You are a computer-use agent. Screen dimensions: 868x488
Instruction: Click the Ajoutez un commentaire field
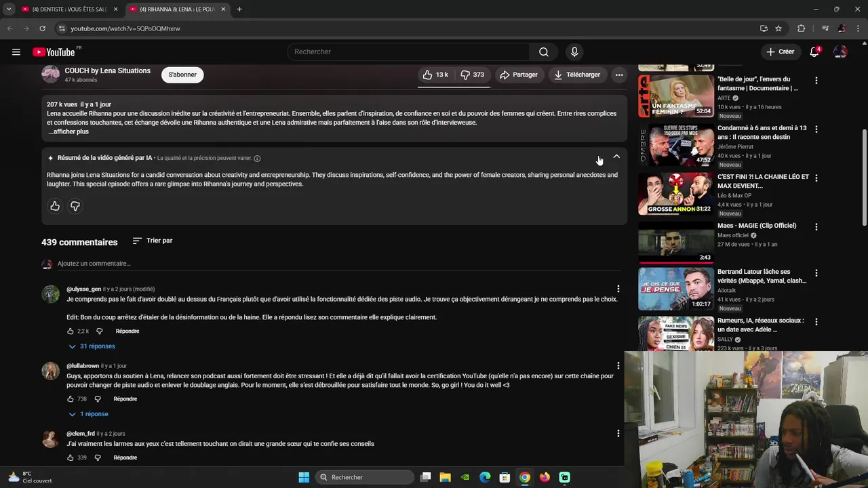tap(339, 263)
